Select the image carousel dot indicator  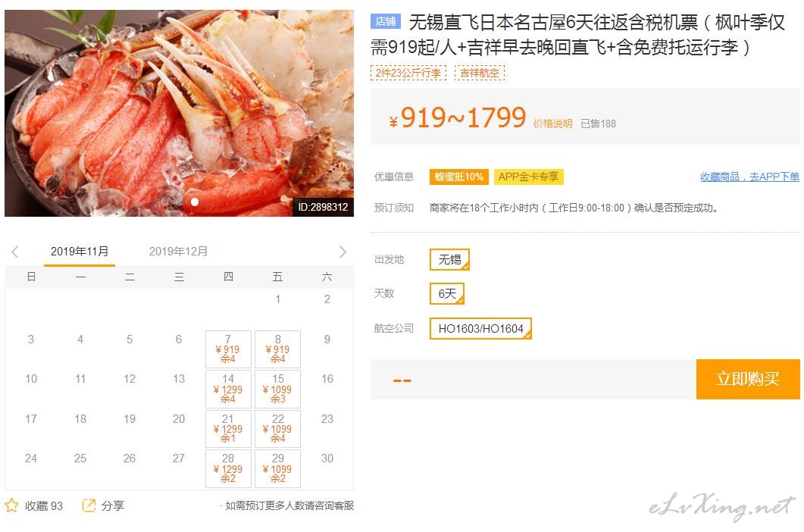[195, 202]
